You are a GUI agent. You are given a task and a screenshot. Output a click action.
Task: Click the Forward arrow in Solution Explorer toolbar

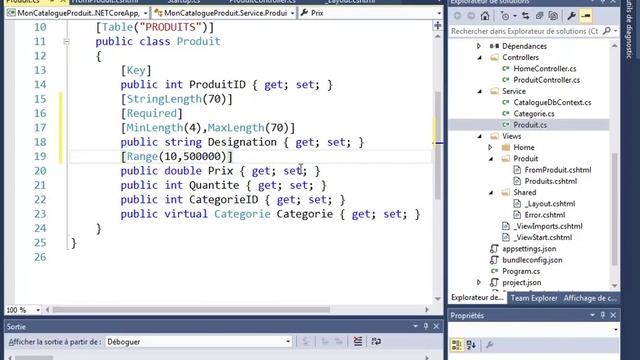point(471,16)
